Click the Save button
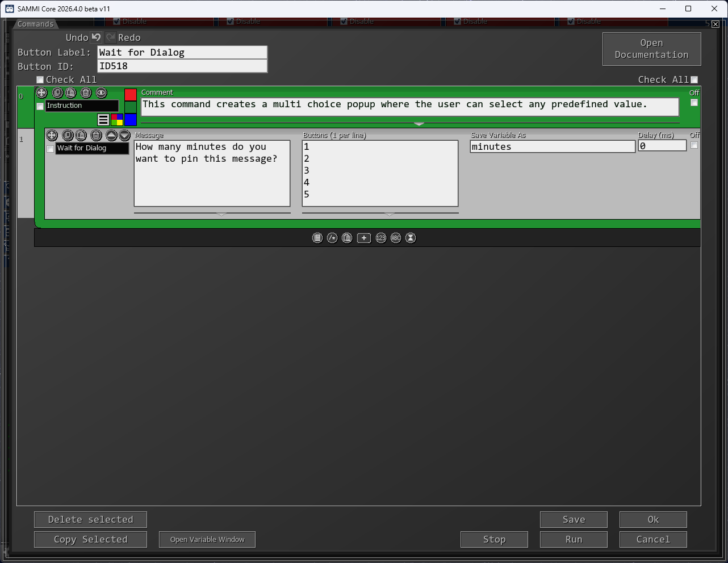The image size is (728, 563). click(x=574, y=519)
